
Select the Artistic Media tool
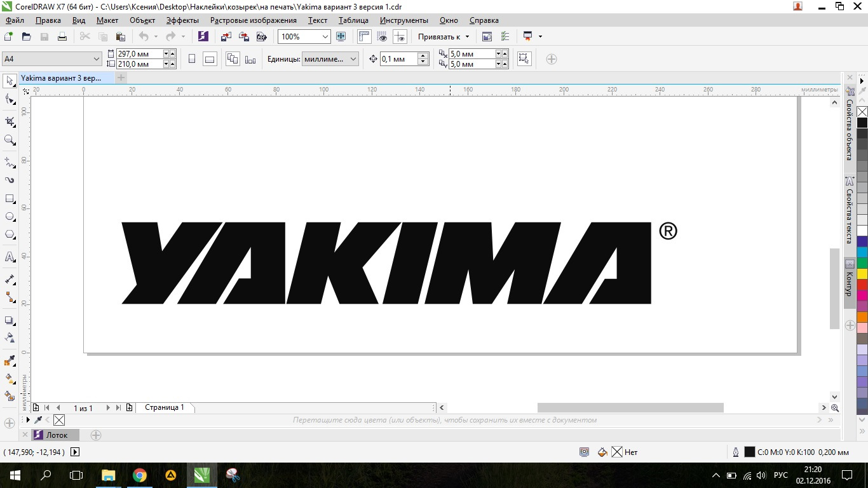pyautogui.click(x=10, y=180)
